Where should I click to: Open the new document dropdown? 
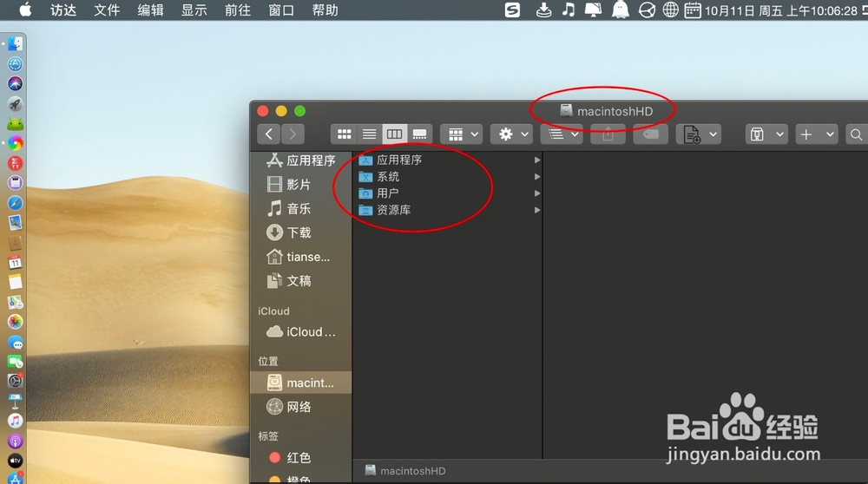pyautogui.click(x=699, y=134)
